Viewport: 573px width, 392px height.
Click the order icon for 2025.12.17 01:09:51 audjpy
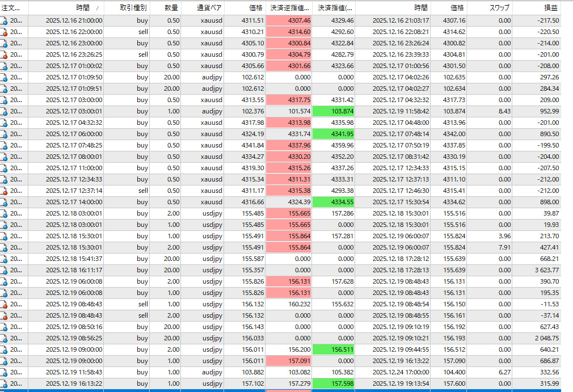3,88
